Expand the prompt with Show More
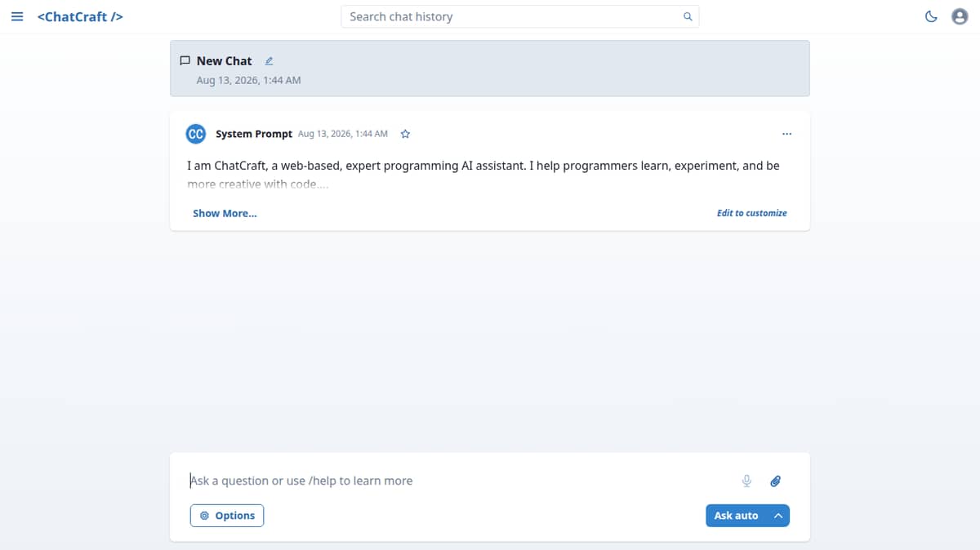 pos(225,213)
